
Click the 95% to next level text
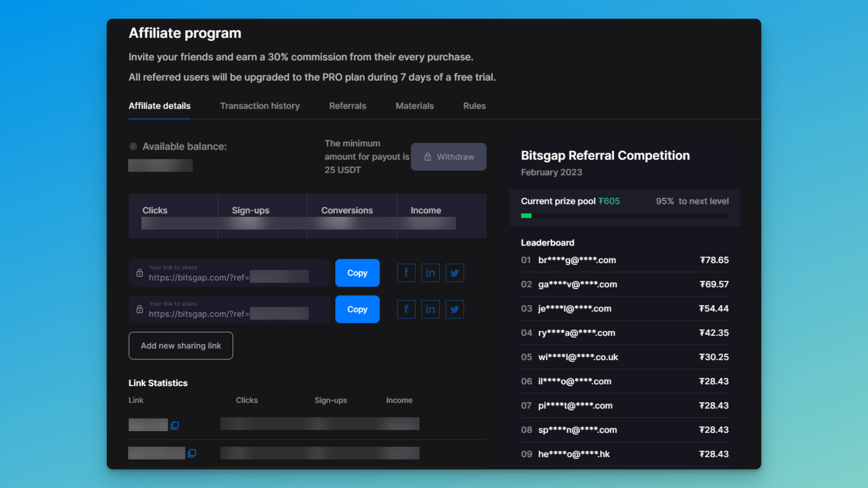tap(692, 201)
